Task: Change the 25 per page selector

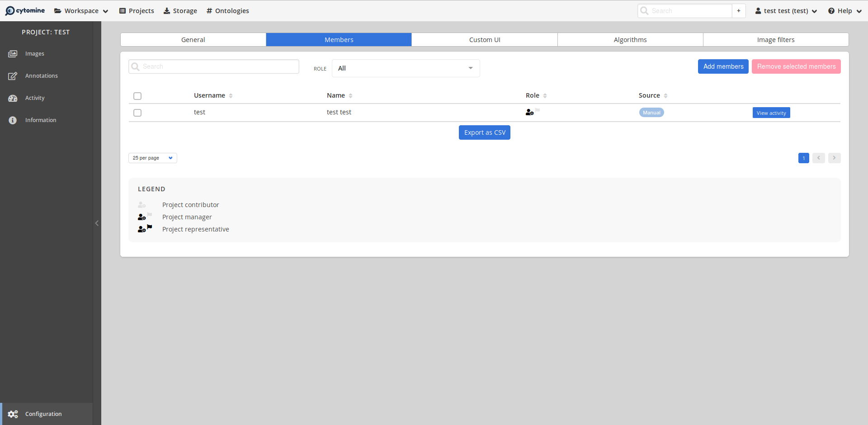Action: pos(152,158)
